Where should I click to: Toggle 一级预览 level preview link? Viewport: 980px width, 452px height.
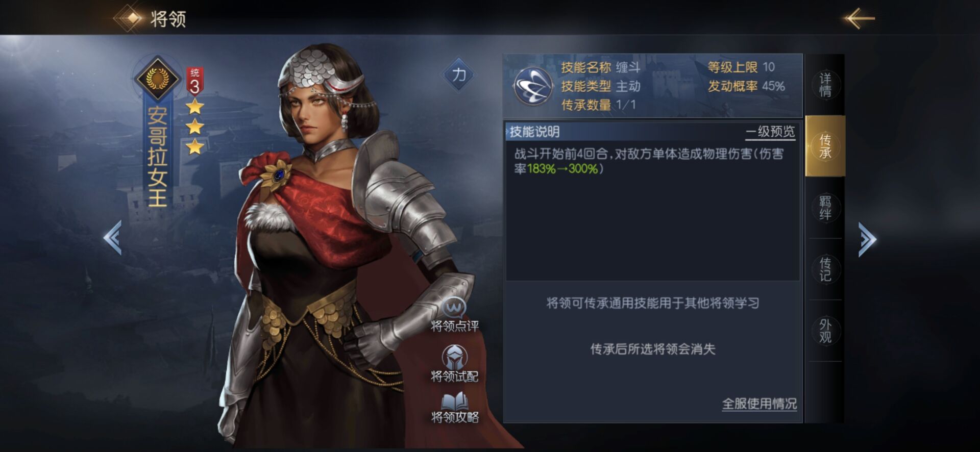coord(770,132)
